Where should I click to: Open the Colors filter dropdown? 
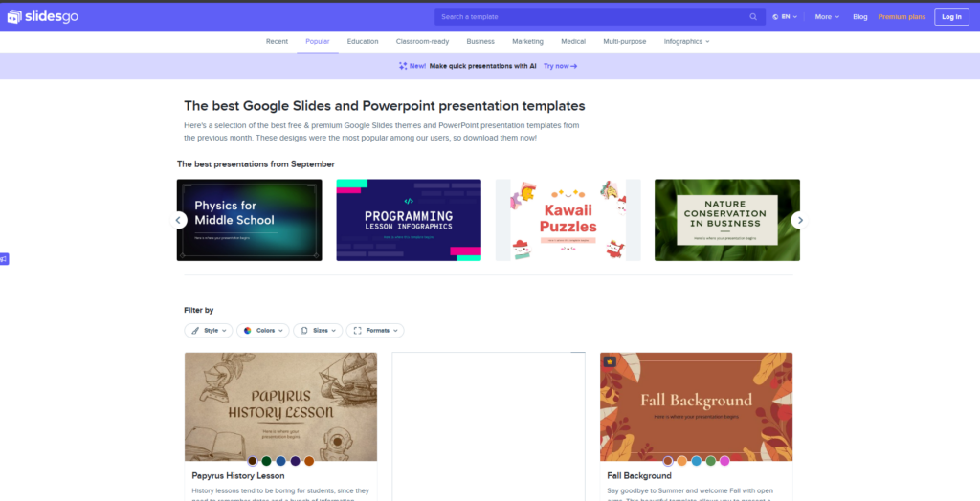[x=262, y=330]
